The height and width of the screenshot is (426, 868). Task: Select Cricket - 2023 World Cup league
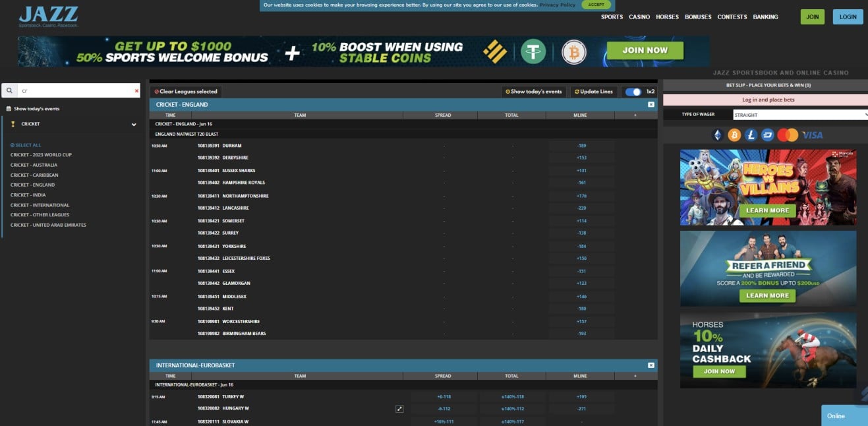tap(41, 155)
